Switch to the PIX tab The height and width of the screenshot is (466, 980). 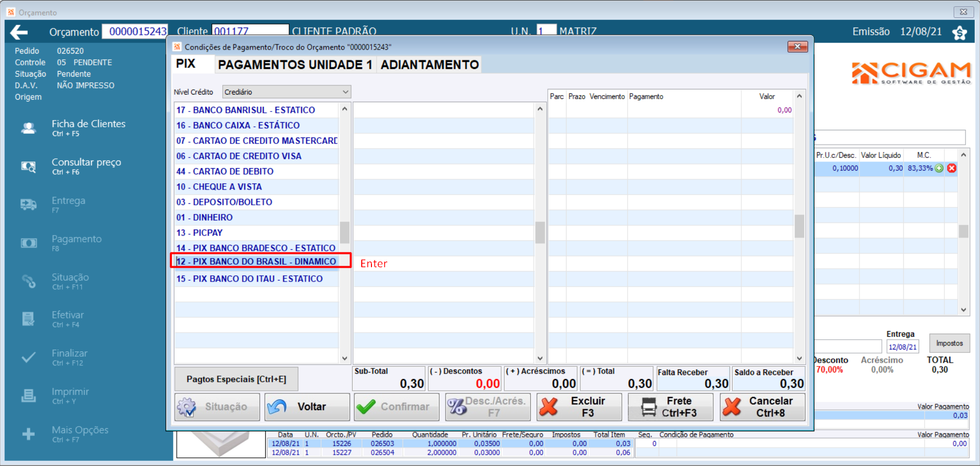click(185, 64)
